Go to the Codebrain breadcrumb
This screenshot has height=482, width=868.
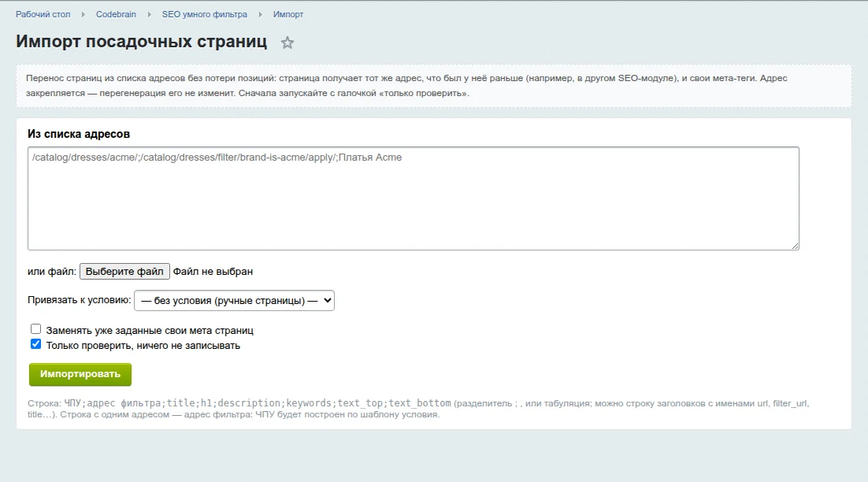(x=116, y=14)
